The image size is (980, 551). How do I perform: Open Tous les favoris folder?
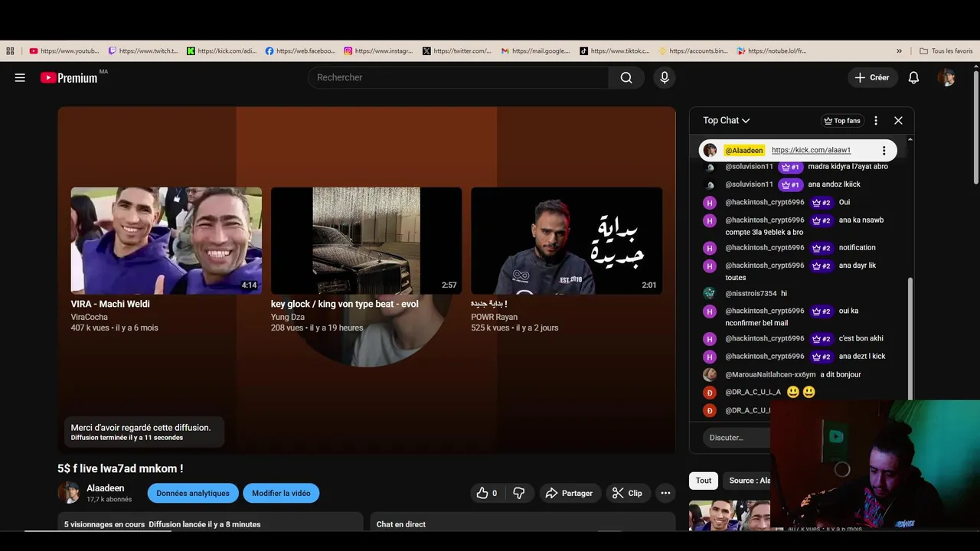click(946, 51)
